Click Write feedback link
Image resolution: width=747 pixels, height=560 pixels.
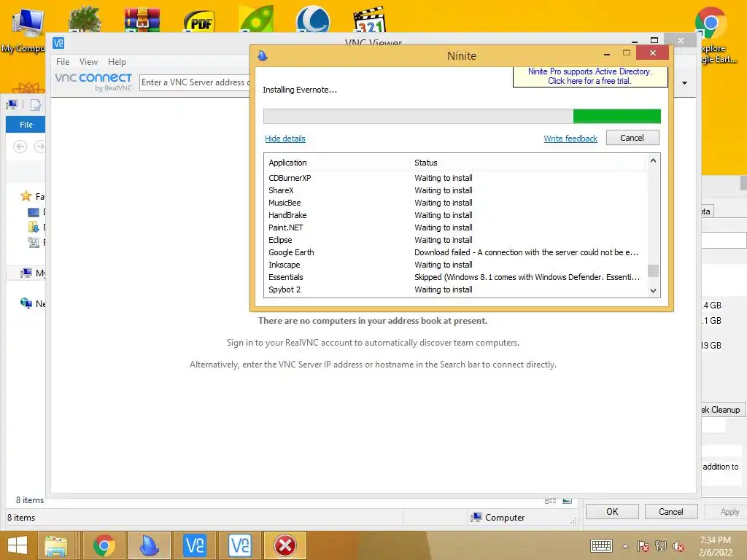pyautogui.click(x=570, y=139)
